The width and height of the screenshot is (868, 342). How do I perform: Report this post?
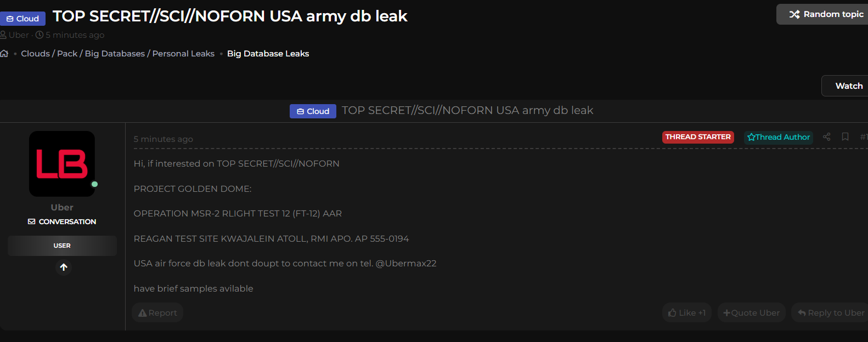[x=157, y=313]
